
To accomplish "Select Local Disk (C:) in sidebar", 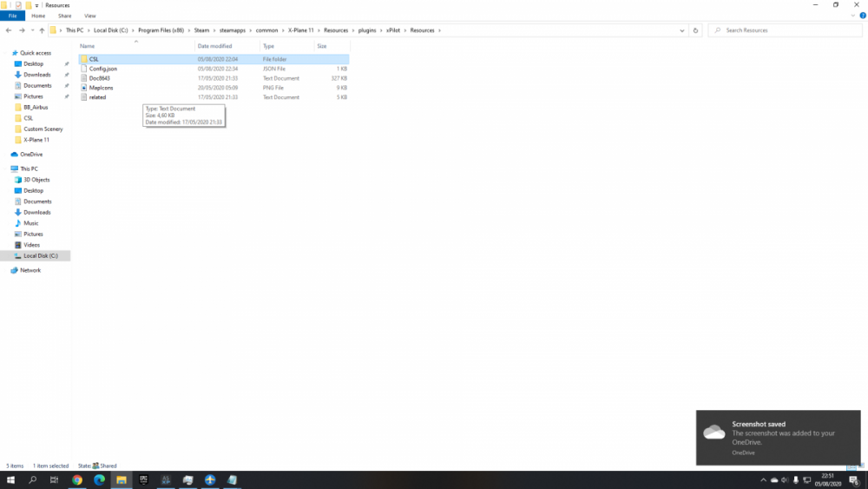I will coord(40,255).
